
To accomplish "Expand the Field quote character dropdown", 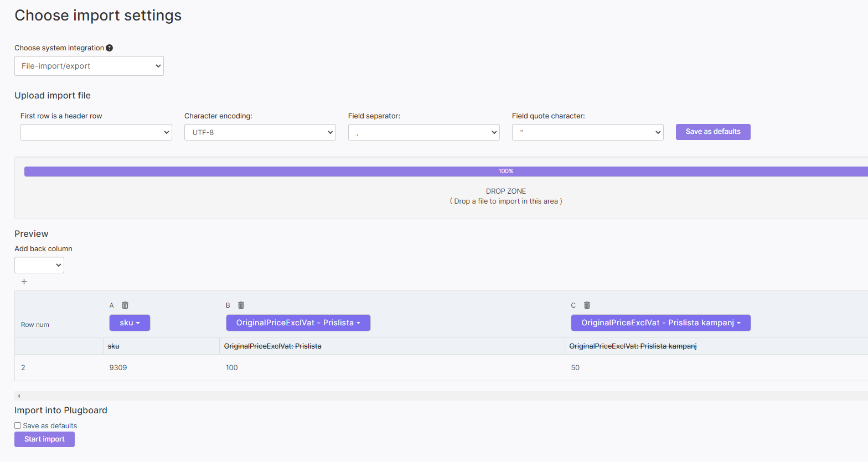I will point(588,132).
